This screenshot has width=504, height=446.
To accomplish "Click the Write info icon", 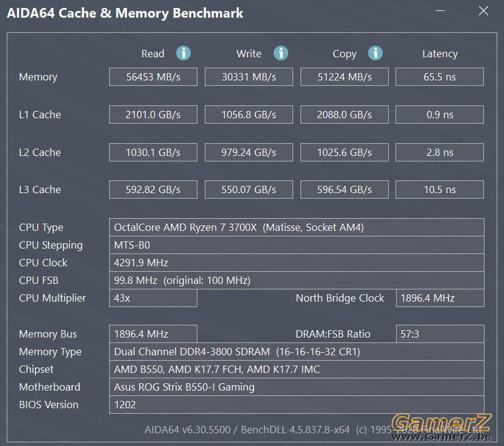I will coord(280,53).
